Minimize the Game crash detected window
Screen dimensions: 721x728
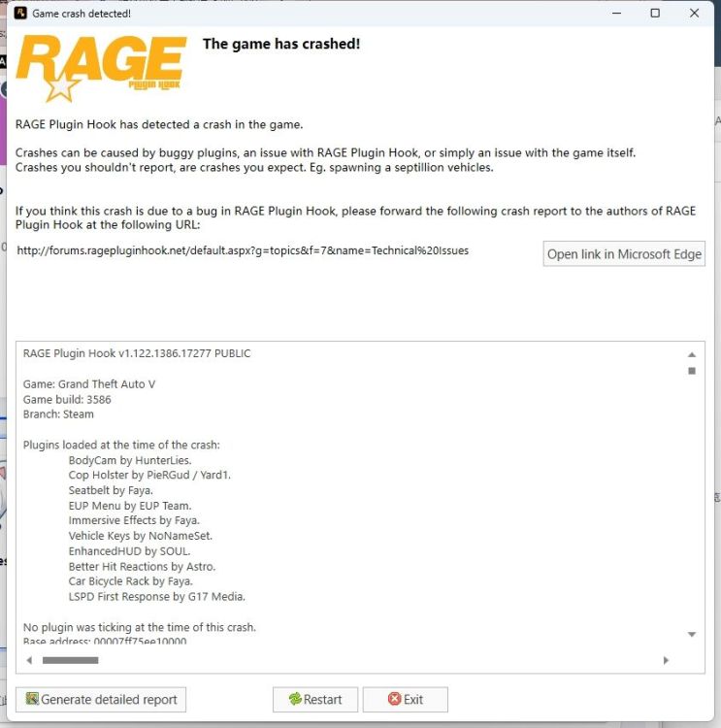coord(612,14)
